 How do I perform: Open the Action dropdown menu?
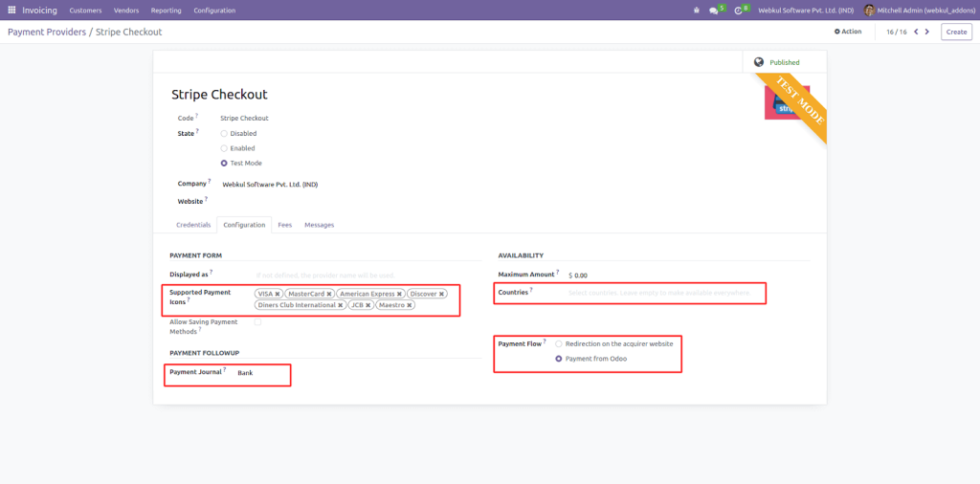click(x=848, y=32)
